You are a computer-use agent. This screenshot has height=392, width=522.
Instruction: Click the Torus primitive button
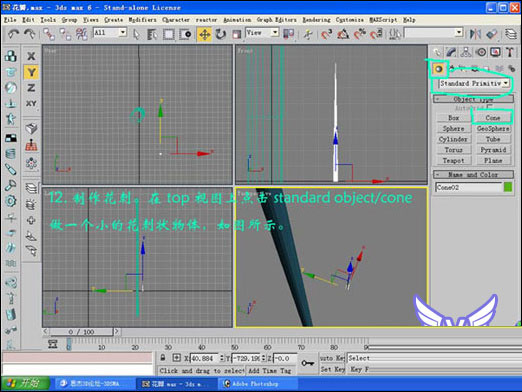coord(453,150)
